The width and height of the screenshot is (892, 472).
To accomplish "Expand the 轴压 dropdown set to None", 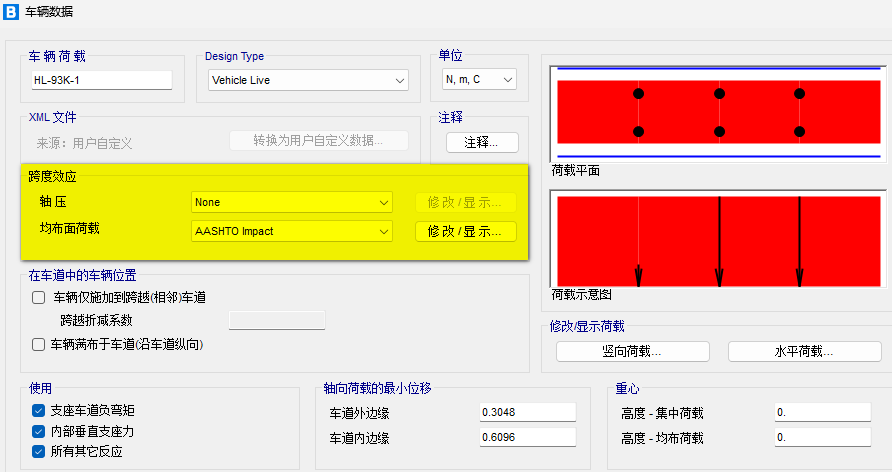I will pyautogui.click(x=292, y=202).
